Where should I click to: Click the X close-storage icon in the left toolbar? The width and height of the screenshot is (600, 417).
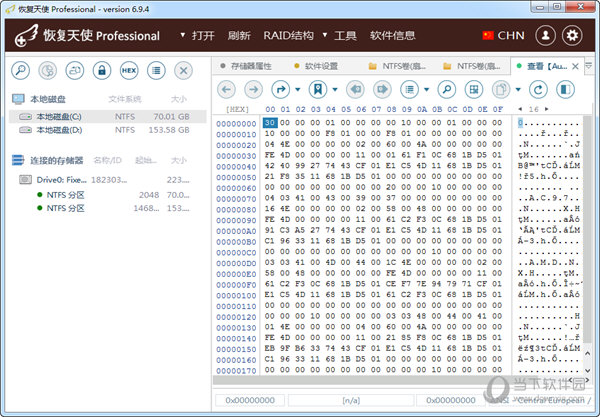(x=183, y=70)
